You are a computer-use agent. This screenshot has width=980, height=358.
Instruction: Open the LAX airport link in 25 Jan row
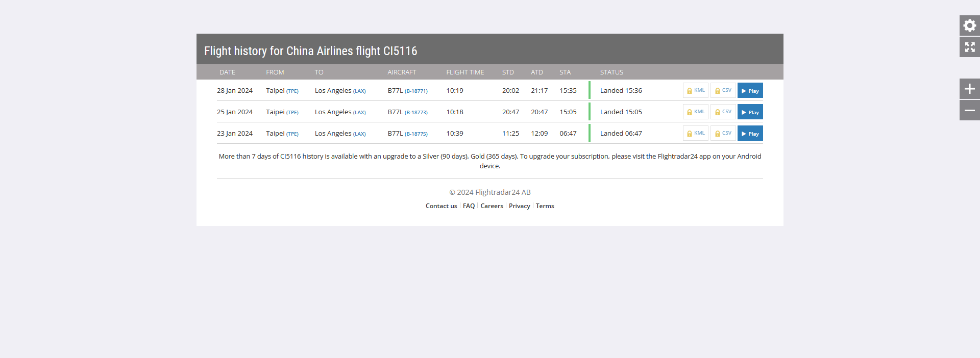click(359, 113)
